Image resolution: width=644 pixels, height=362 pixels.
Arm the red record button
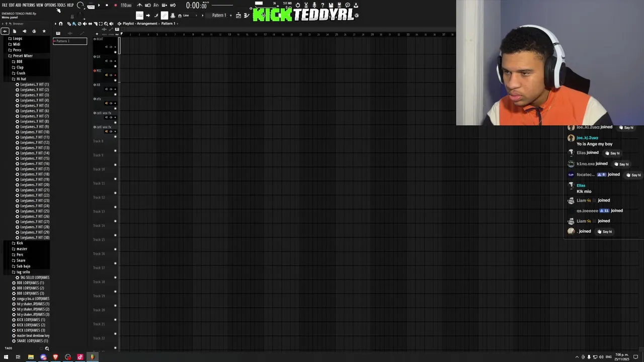click(x=115, y=5)
